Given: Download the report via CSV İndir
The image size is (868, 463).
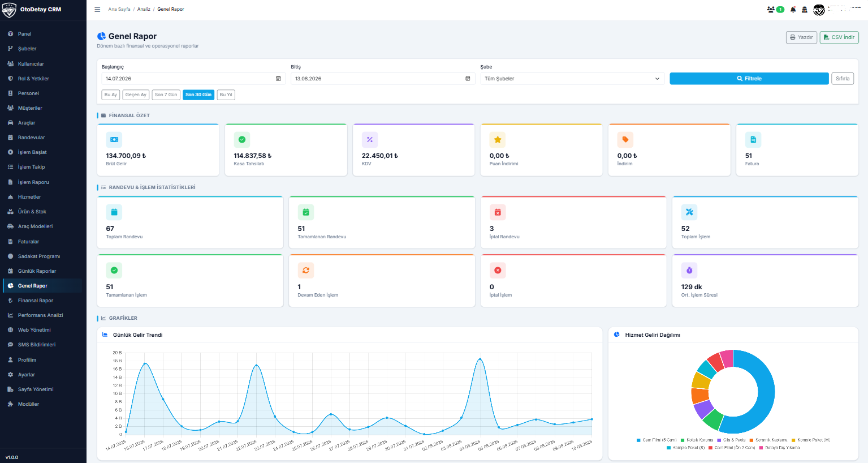Looking at the screenshot, I should pyautogui.click(x=839, y=37).
